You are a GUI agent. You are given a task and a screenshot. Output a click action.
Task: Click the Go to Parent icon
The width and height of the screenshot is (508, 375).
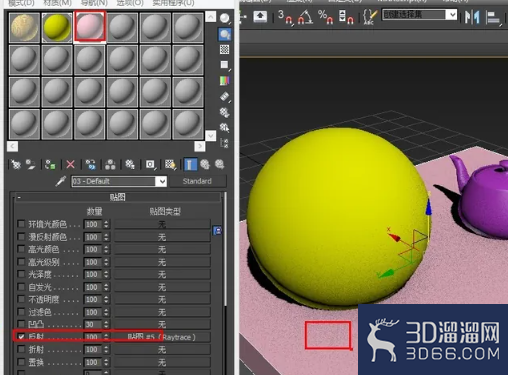pyautogui.click(x=205, y=164)
